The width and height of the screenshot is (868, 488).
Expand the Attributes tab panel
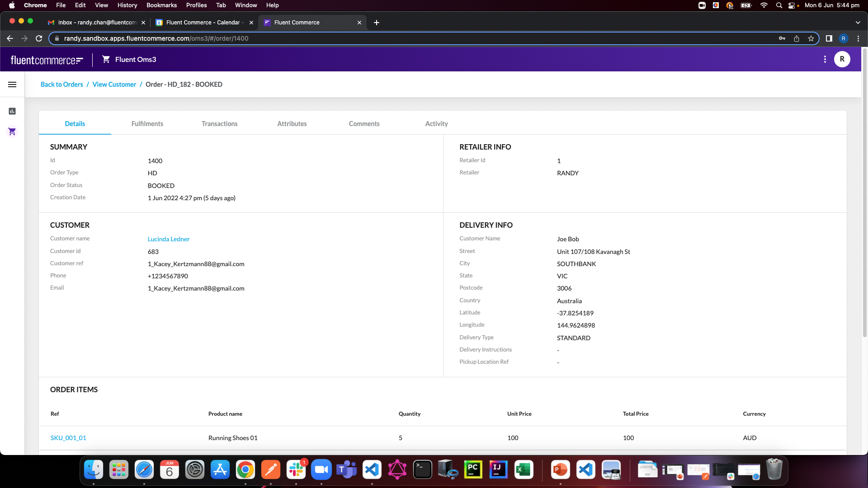(292, 123)
